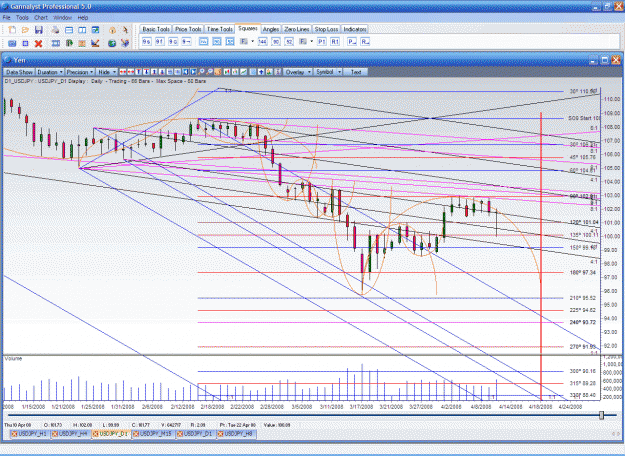Switch to the Time Tools tab

[x=220, y=29]
